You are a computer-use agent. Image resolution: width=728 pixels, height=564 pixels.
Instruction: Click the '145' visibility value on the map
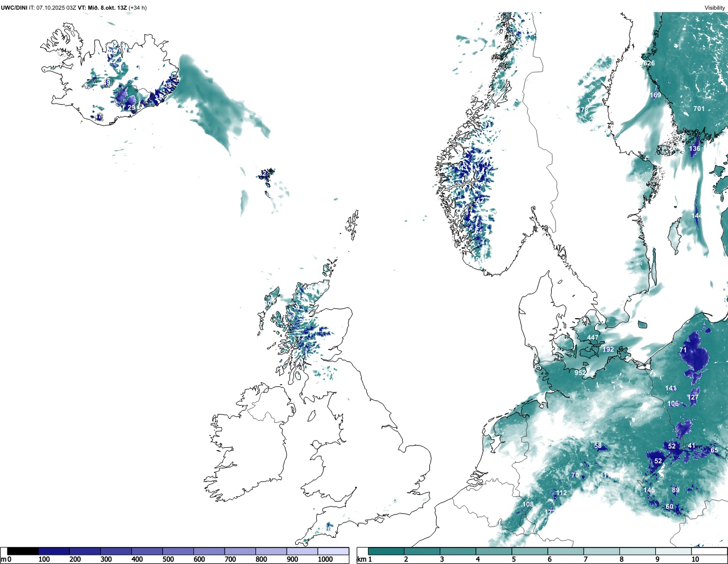[650, 490]
